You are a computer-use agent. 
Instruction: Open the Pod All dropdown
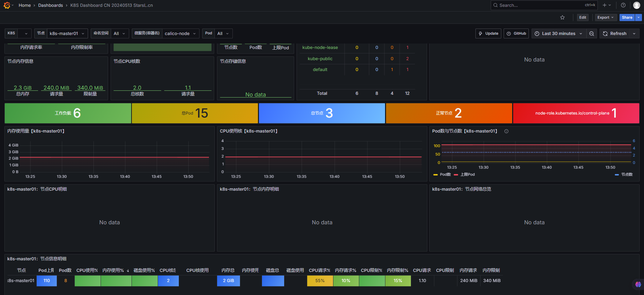tap(223, 33)
